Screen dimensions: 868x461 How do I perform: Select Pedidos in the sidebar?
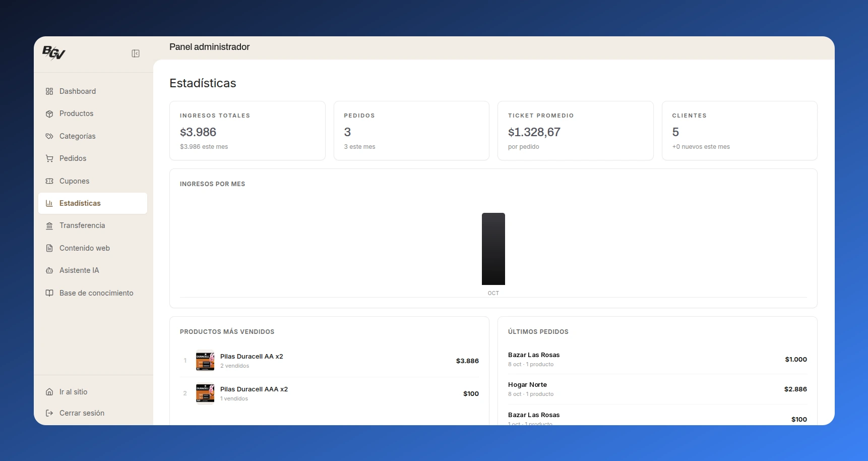point(93,158)
